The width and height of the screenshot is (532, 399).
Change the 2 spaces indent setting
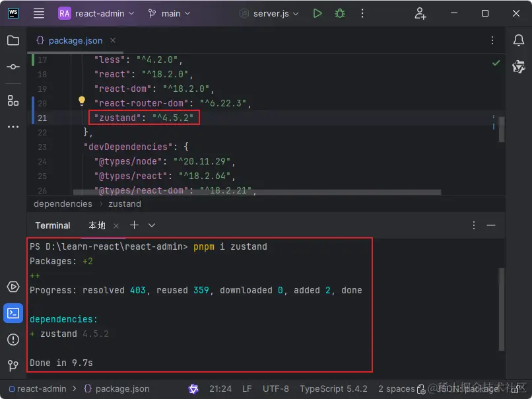point(397,389)
